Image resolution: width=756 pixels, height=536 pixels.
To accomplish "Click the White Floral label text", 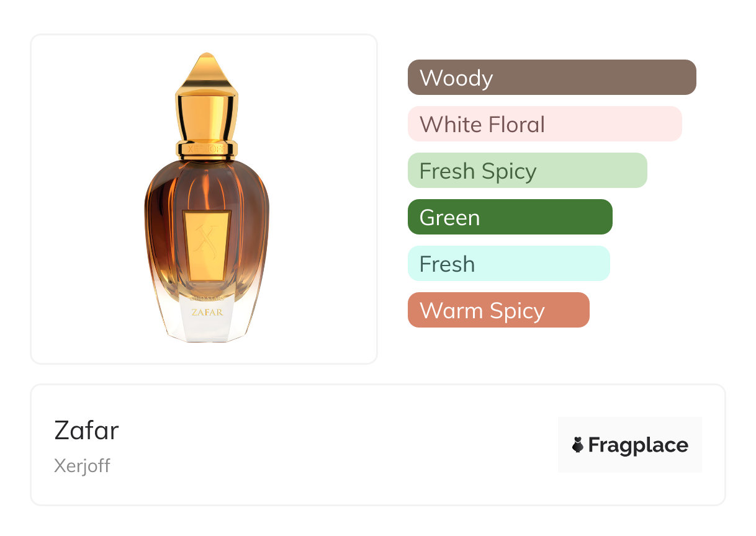I will (x=482, y=124).
